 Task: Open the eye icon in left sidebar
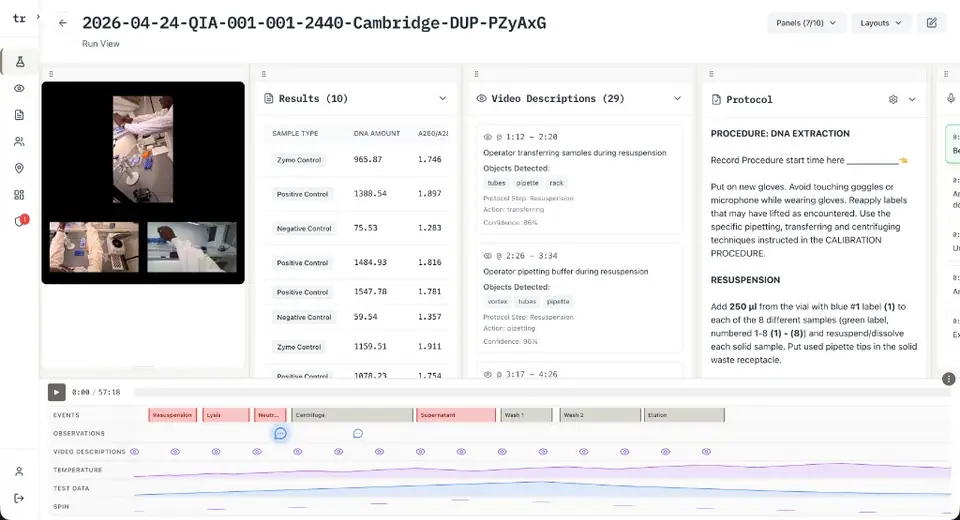(x=20, y=88)
